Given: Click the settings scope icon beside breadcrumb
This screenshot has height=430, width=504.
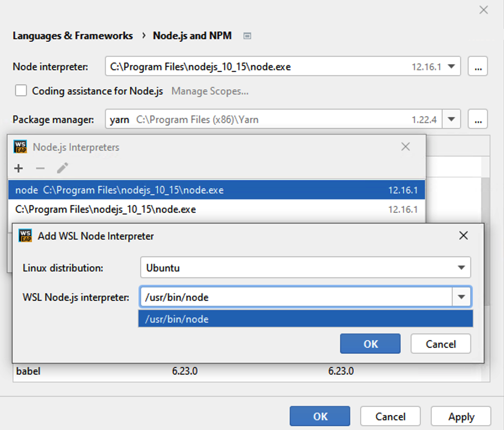Looking at the screenshot, I should tap(247, 36).
